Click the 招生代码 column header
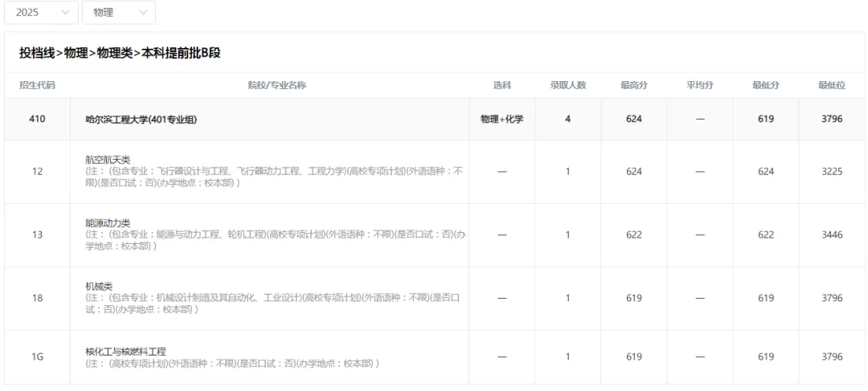Image resolution: width=868 pixels, height=391 pixels. [x=37, y=85]
